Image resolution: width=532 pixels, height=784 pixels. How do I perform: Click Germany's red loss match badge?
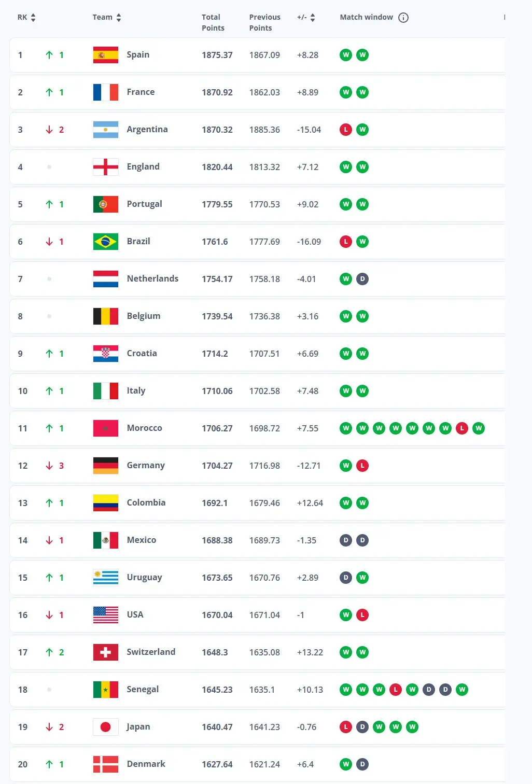(x=362, y=466)
